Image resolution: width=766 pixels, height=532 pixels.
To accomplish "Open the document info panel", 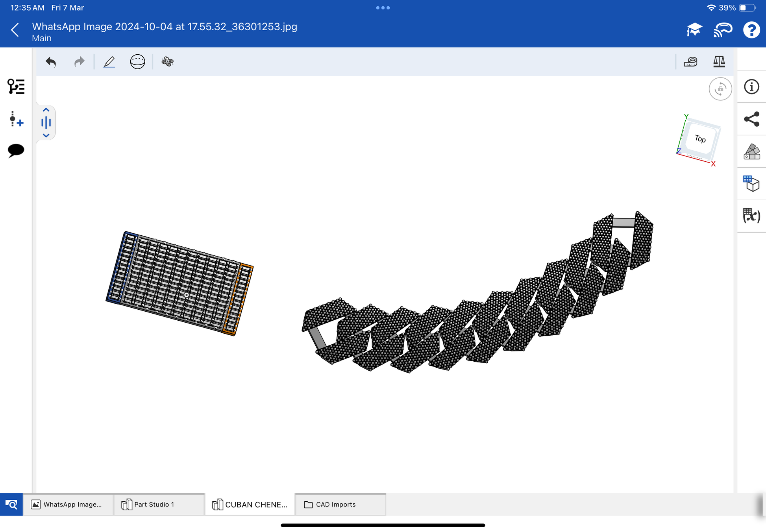I will click(x=751, y=87).
